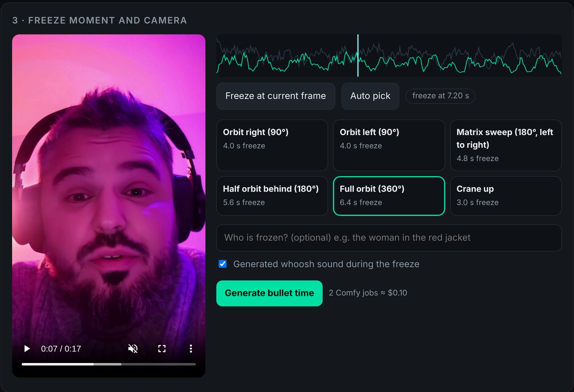The height and width of the screenshot is (392, 574).
Task: Select the Orbit left (90°) camera preset
Action: (389, 145)
